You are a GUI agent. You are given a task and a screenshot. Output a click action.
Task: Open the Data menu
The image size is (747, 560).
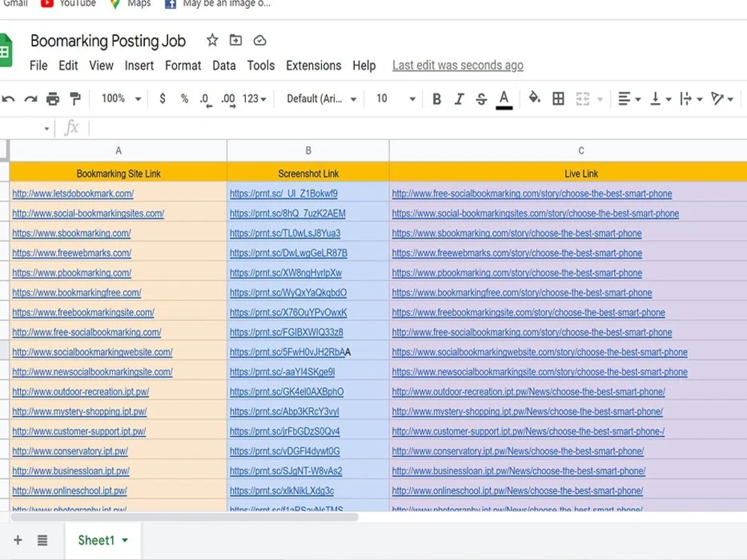(224, 65)
